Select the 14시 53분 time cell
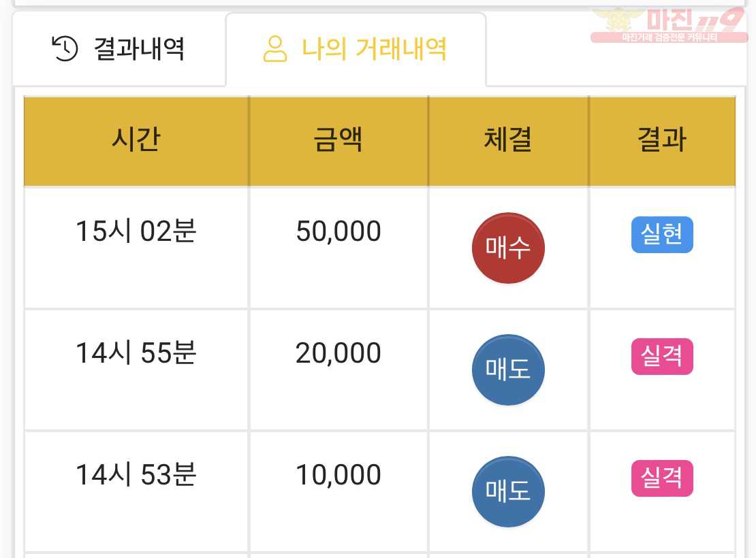Viewport: 756px width, 558px height. point(136,491)
